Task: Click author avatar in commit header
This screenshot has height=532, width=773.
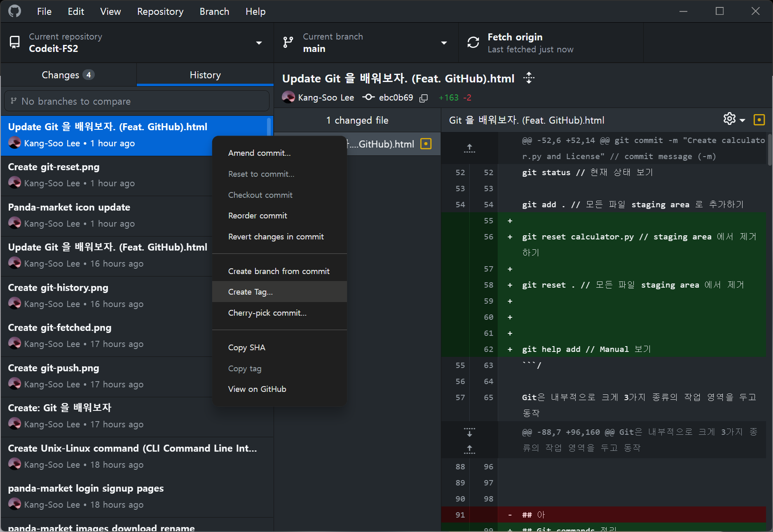Action: pyautogui.click(x=288, y=98)
